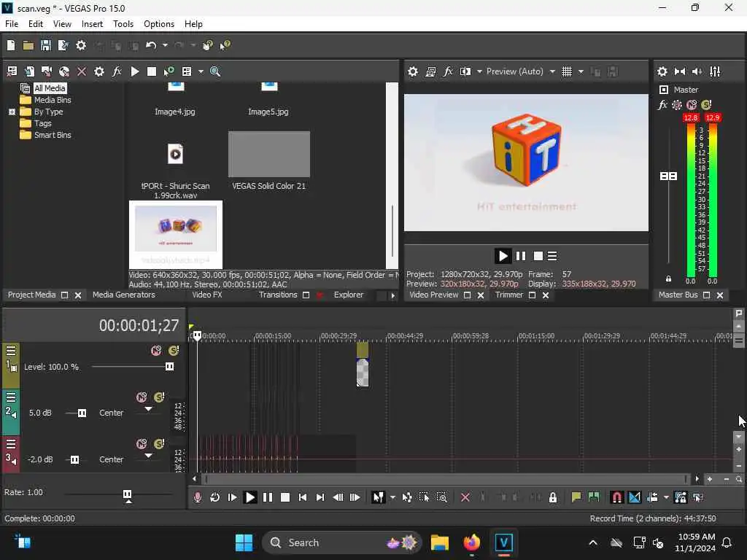Viewport: 747px width, 560px height.
Task: Stop media preview in the Project Media toolbar
Action: pyautogui.click(x=152, y=71)
